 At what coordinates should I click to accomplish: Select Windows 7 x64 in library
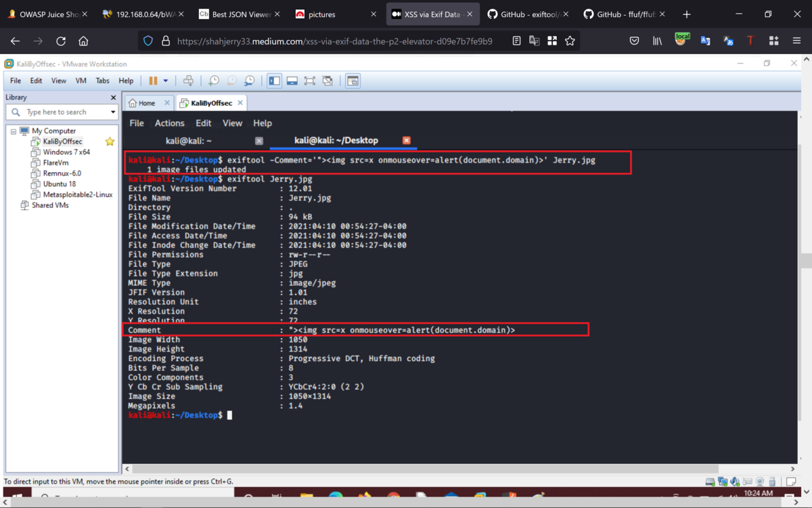[x=66, y=152]
